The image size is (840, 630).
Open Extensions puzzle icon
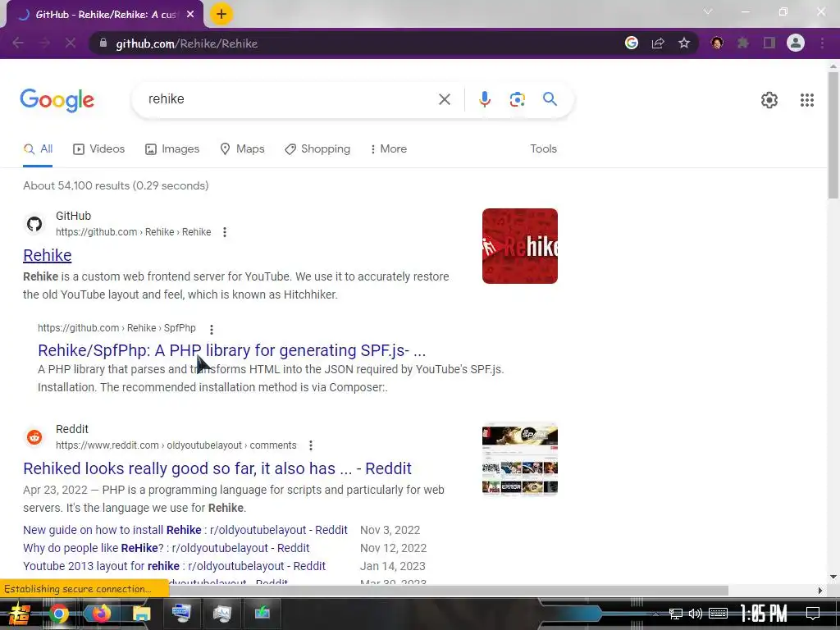pos(743,43)
